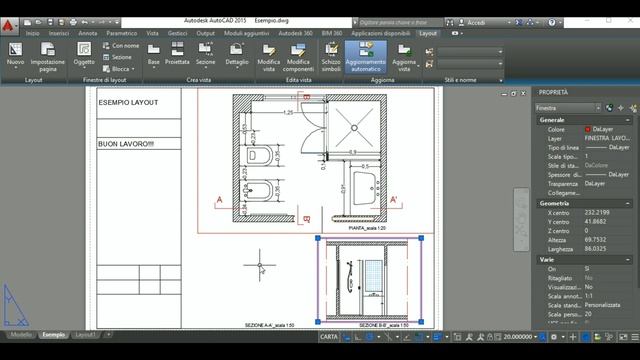Click Schizzo simboli tool
Screen dimensions: 640x360
pos(331,58)
